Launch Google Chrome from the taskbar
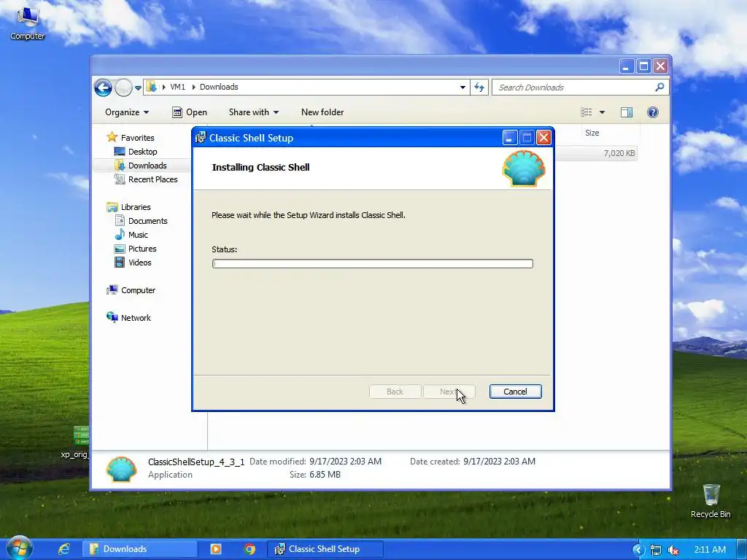This screenshot has width=747, height=560. (249, 549)
